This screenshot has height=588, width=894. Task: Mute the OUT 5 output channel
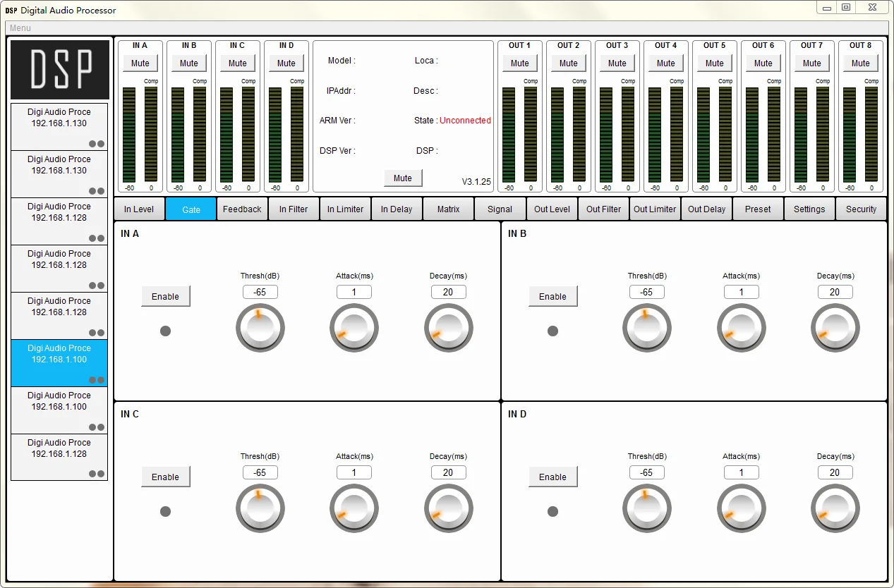click(x=715, y=63)
